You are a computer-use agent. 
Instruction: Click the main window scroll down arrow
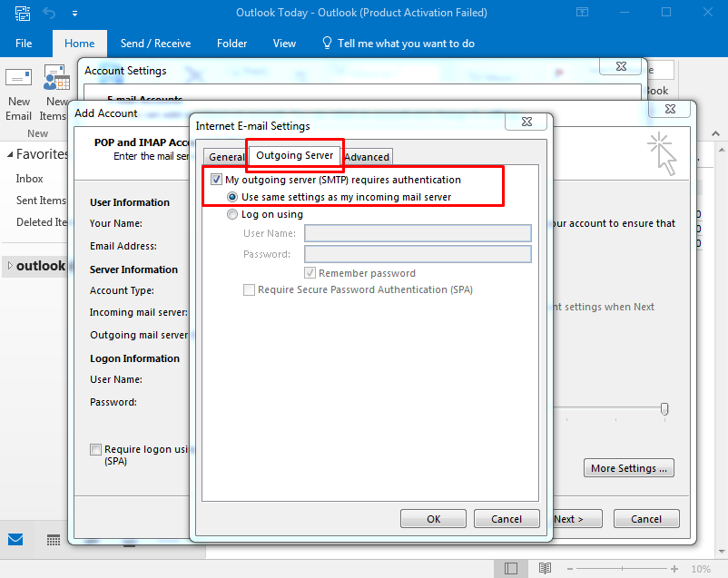[722, 552]
